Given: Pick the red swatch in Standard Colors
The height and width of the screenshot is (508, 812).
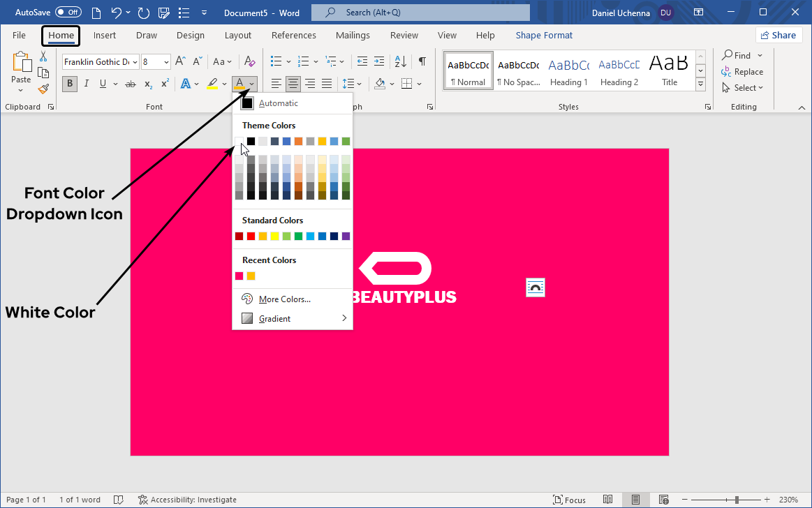Looking at the screenshot, I should [251, 237].
